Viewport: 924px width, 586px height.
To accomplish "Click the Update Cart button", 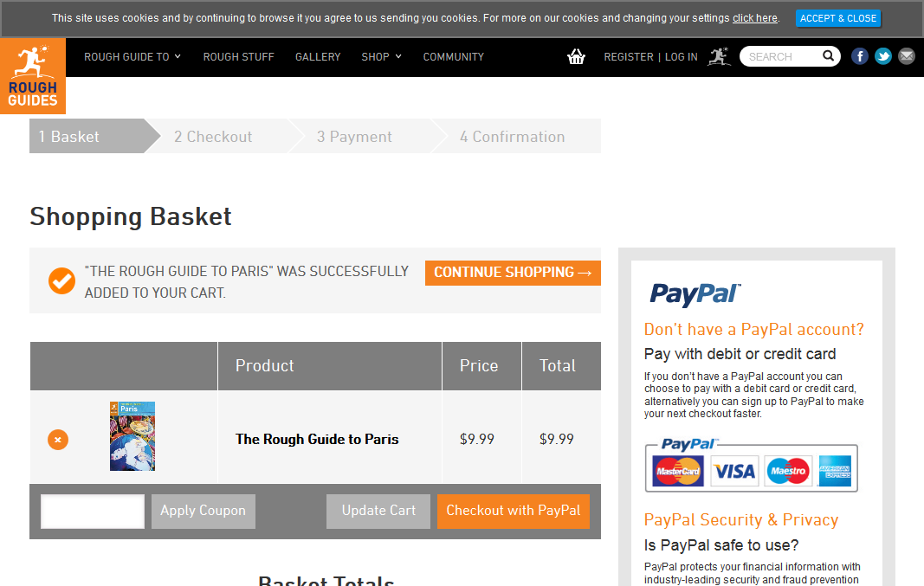I will [x=378, y=511].
